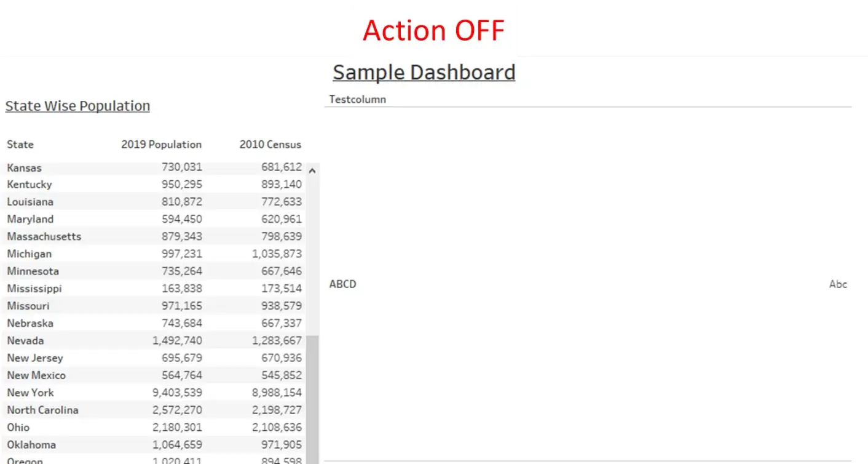Click Michigan's 2010 census value 1,035,873
The height and width of the screenshot is (464, 868).
pyautogui.click(x=277, y=254)
